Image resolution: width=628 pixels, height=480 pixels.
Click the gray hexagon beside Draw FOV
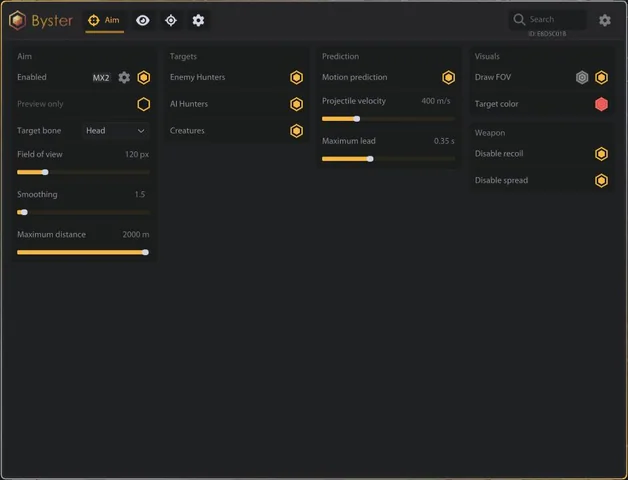tap(582, 77)
